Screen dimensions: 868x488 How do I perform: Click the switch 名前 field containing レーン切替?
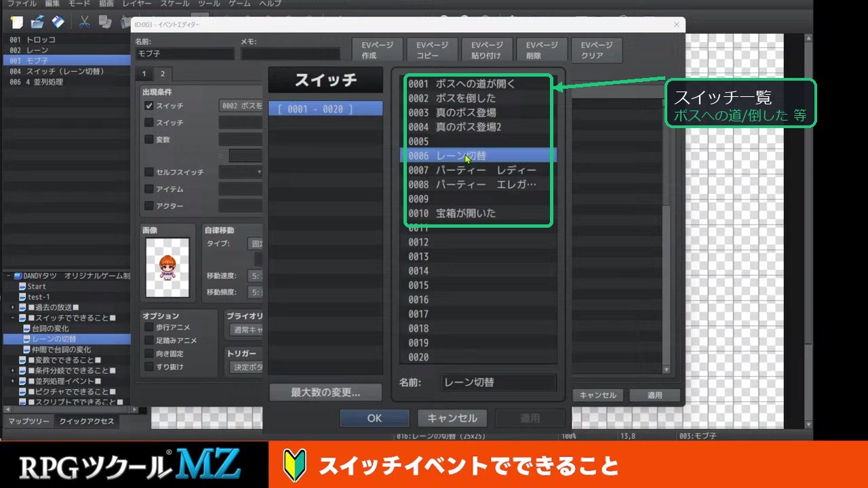pyautogui.click(x=498, y=382)
